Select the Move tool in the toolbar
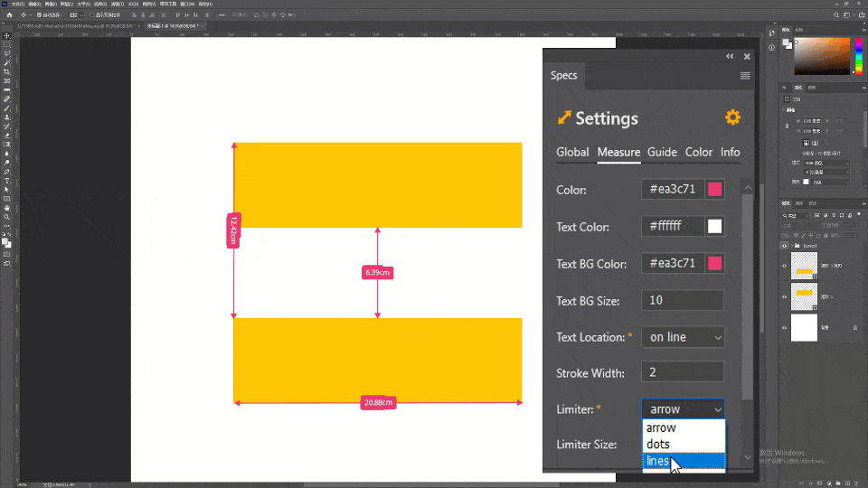This screenshot has width=868, height=488. (x=7, y=35)
